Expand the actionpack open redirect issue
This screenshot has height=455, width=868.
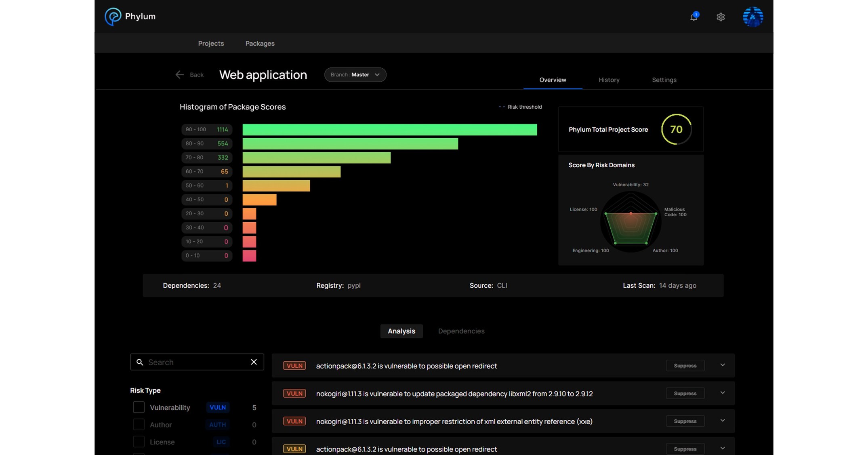tap(723, 364)
